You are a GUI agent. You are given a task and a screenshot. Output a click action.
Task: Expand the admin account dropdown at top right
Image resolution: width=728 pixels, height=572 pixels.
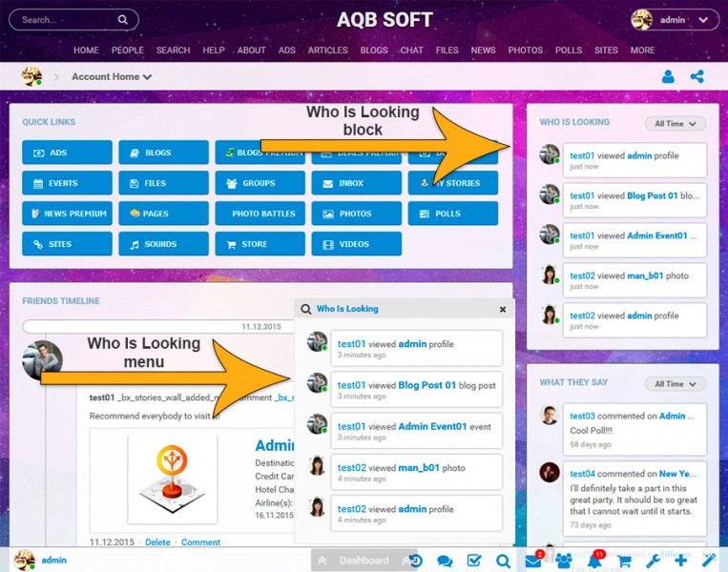coord(703,20)
